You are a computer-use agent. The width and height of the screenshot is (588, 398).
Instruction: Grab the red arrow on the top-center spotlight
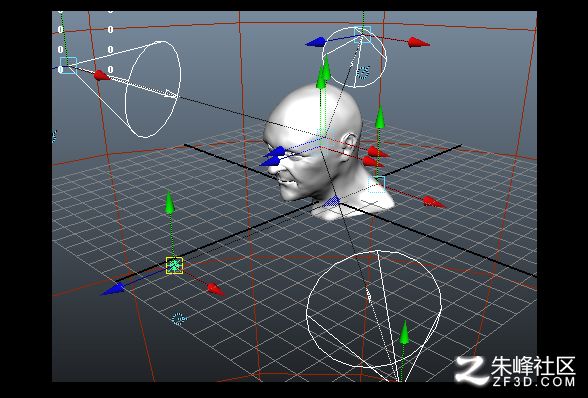pos(419,42)
